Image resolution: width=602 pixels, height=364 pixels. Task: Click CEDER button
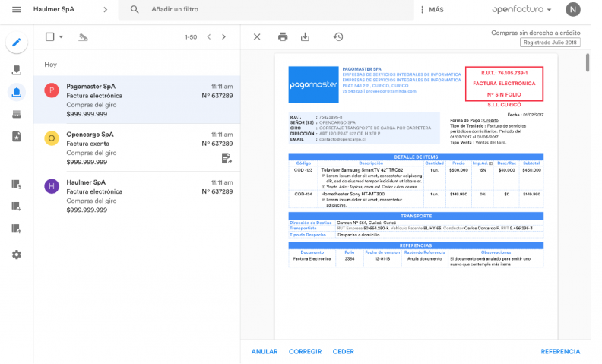click(344, 351)
